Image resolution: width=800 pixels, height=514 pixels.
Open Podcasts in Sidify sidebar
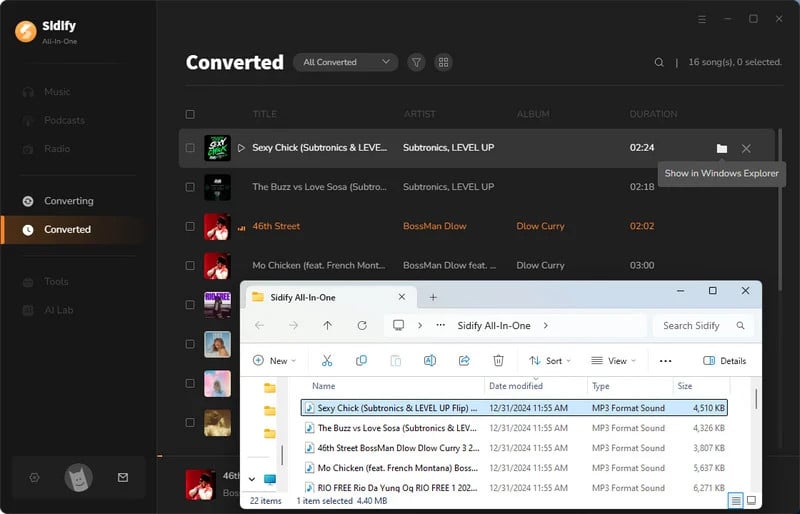[64, 120]
